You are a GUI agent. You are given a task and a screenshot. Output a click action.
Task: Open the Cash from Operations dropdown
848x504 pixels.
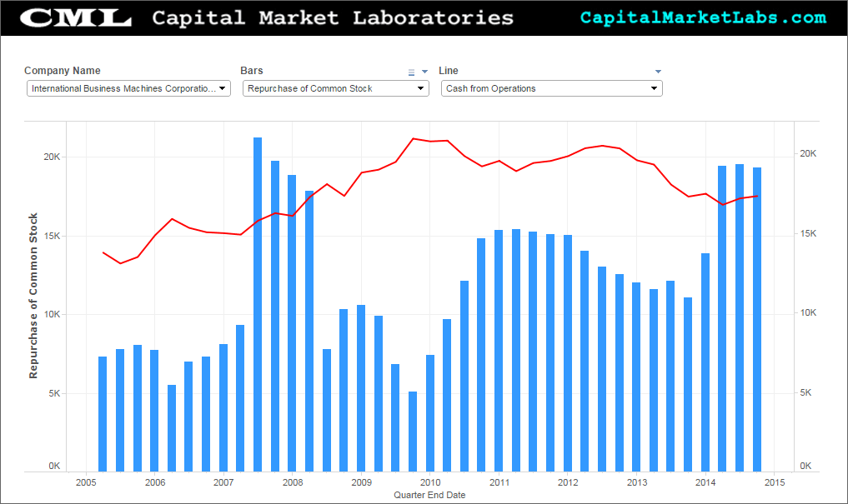(x=551, y=88)
